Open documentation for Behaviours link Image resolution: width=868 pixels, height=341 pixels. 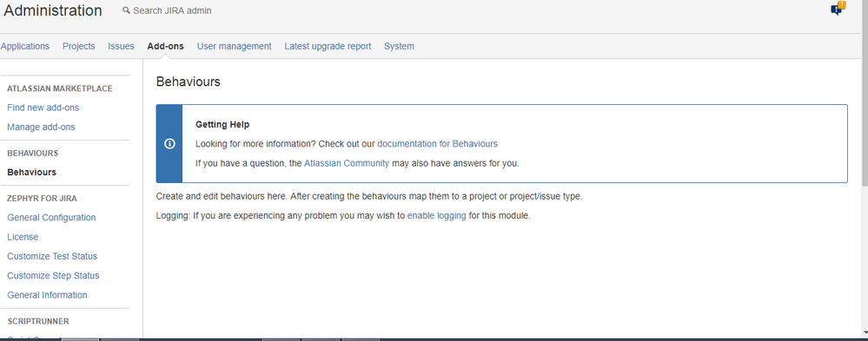437,144
